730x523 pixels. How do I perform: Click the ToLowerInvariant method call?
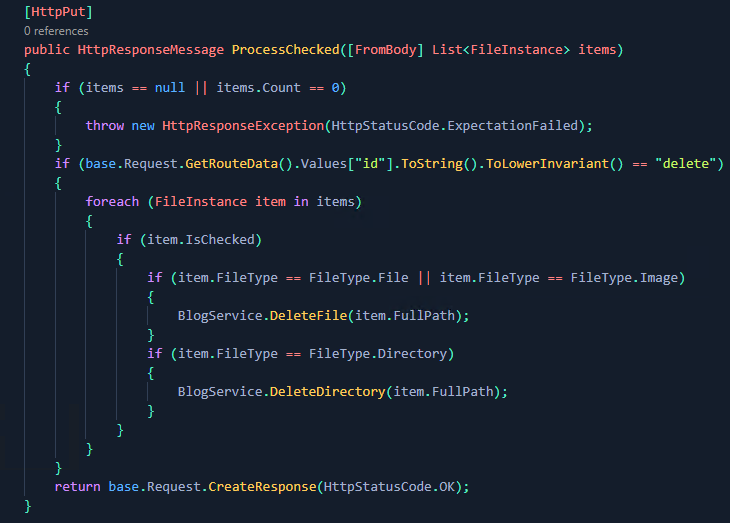tap(547, 164)
